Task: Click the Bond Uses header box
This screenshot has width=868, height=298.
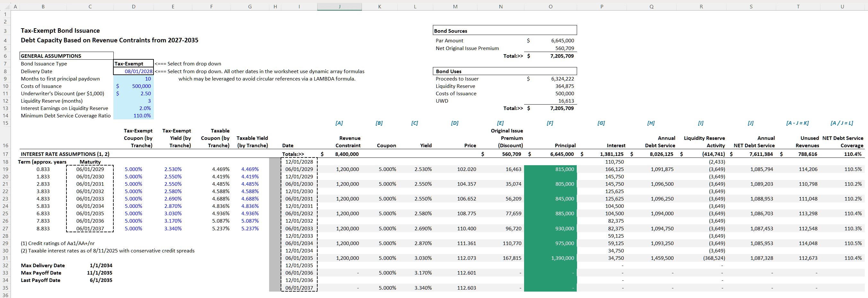Action: 504,72
